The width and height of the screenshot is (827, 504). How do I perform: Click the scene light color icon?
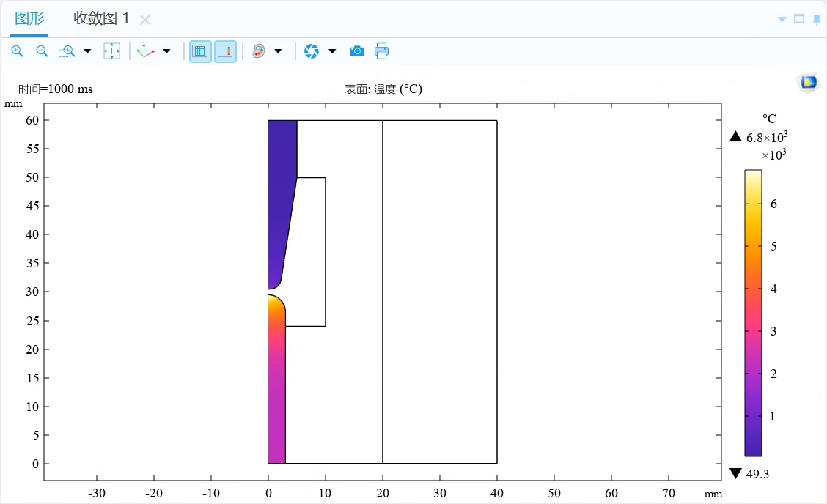click(x=259, y=51)
